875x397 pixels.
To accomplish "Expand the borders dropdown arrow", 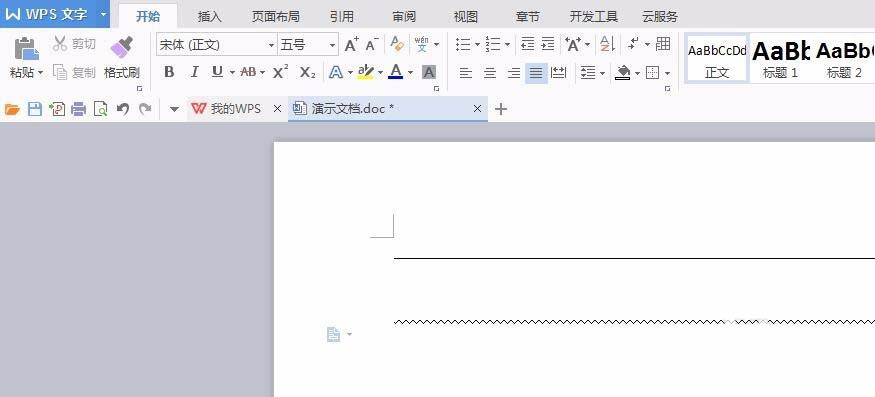I will pos(667,73).
